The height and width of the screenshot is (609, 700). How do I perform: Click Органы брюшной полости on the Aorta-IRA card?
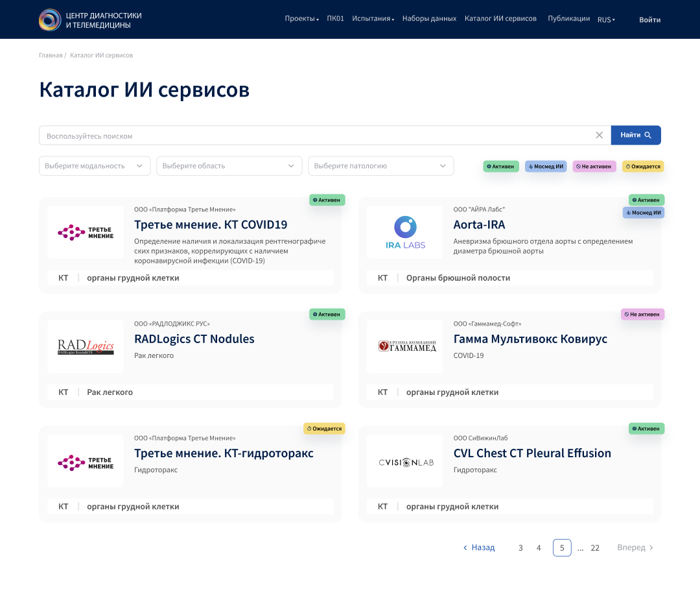pos(458,278)
